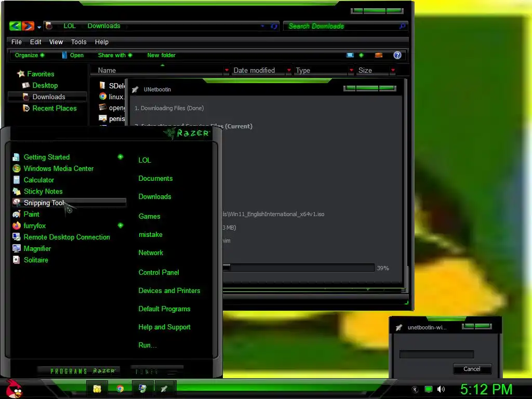
Task: Open the LOL user folder link
Action: click(x=144, y=160)
